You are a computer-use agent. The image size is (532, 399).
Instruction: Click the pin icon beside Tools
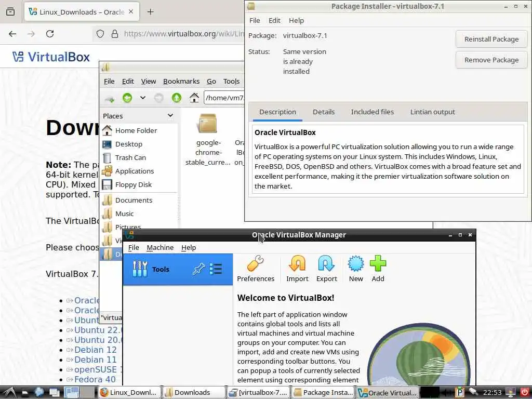pyautogui.click(x=198, y=270)
